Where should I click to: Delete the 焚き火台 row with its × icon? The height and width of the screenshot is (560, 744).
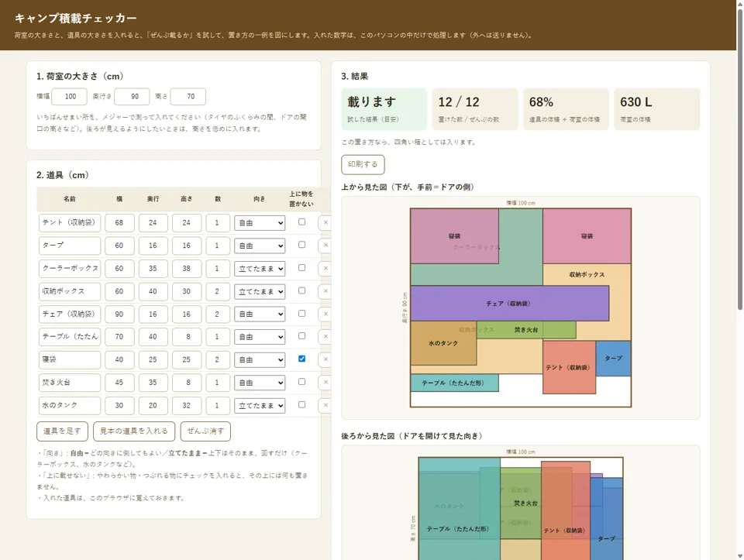(x=325, y=382)
